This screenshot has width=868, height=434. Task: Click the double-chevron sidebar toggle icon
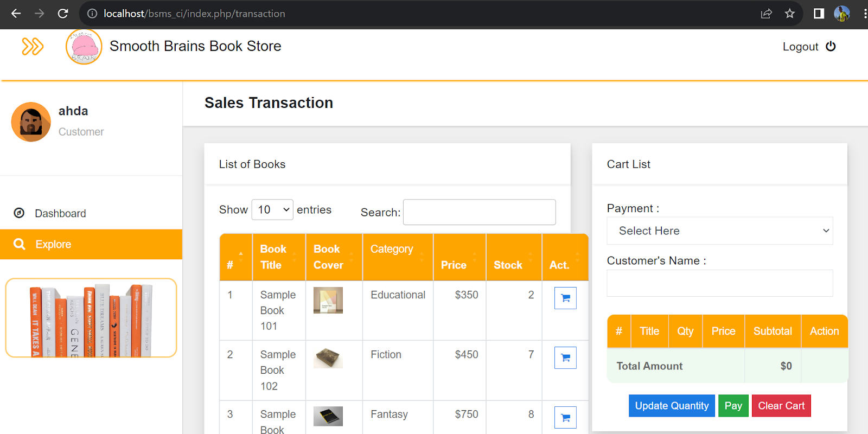(x=33, y=47)
